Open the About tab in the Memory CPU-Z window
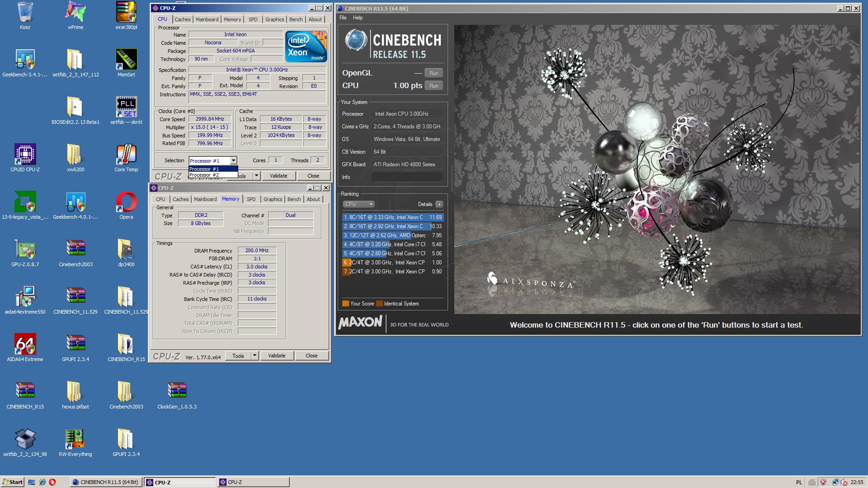 tap(313, 199)
